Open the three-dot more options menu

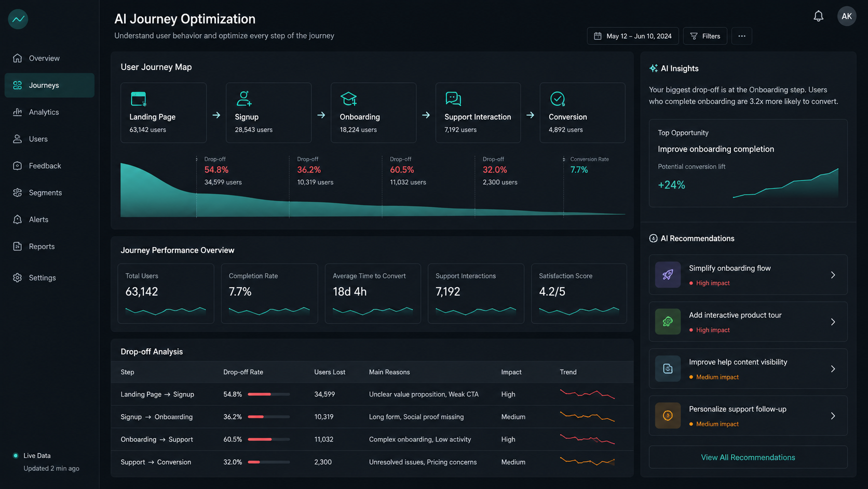coord(741,36)
